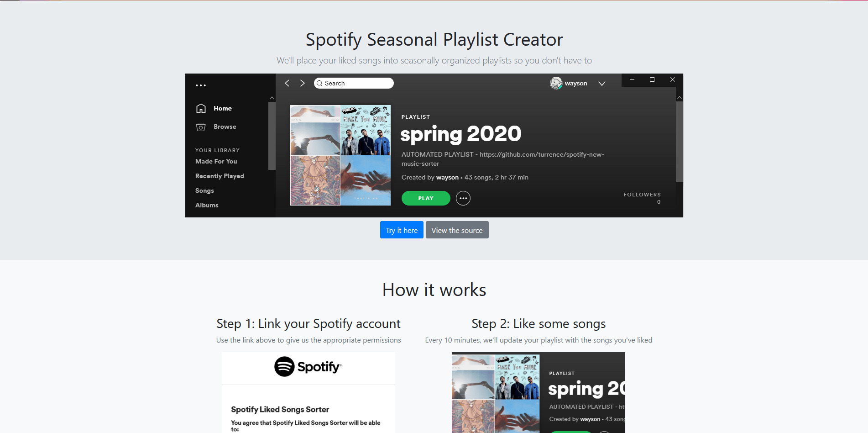Click the Try it here button
This screenshot has width=868, height=433.
tap(402, 230)
